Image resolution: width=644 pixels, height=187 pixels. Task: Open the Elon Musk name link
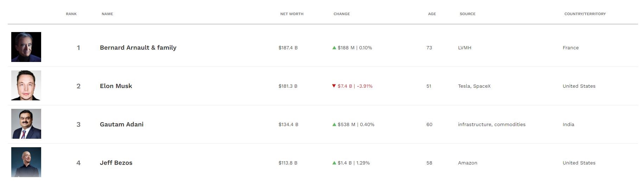point(116,86)
